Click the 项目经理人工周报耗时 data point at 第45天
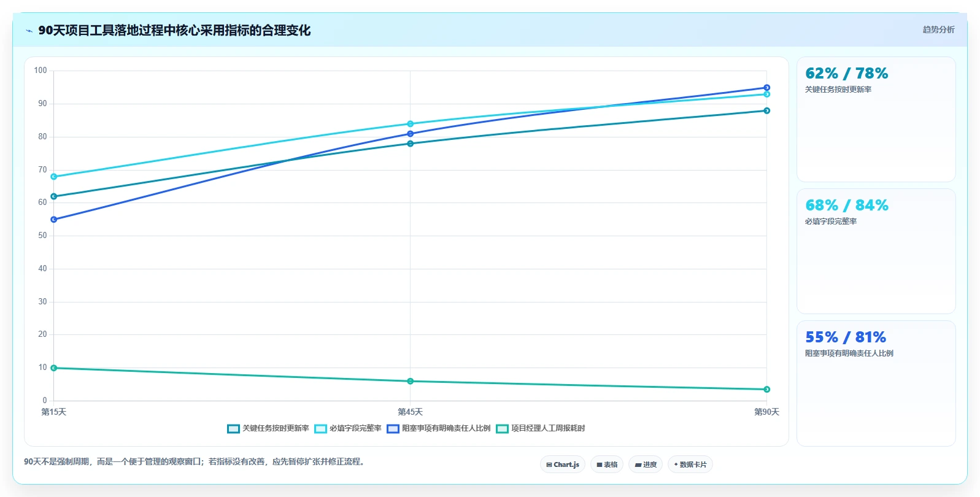Viewport: 980px width, 497px height. [411, 381]
